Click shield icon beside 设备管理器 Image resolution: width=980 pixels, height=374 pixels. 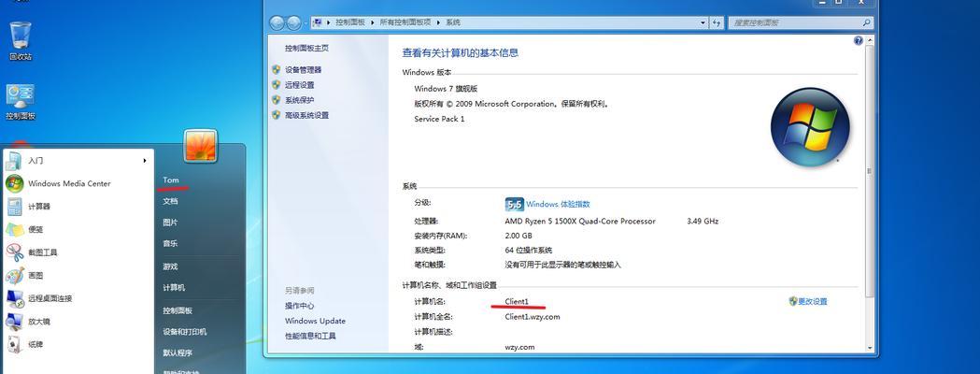tap(277, 69)
